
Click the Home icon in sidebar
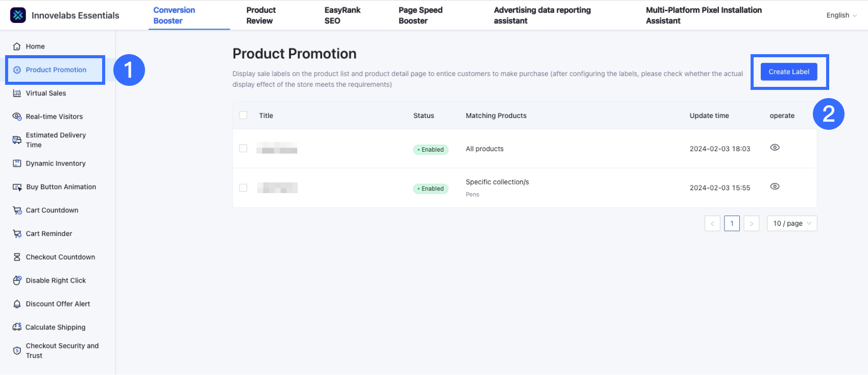point(17,46)
